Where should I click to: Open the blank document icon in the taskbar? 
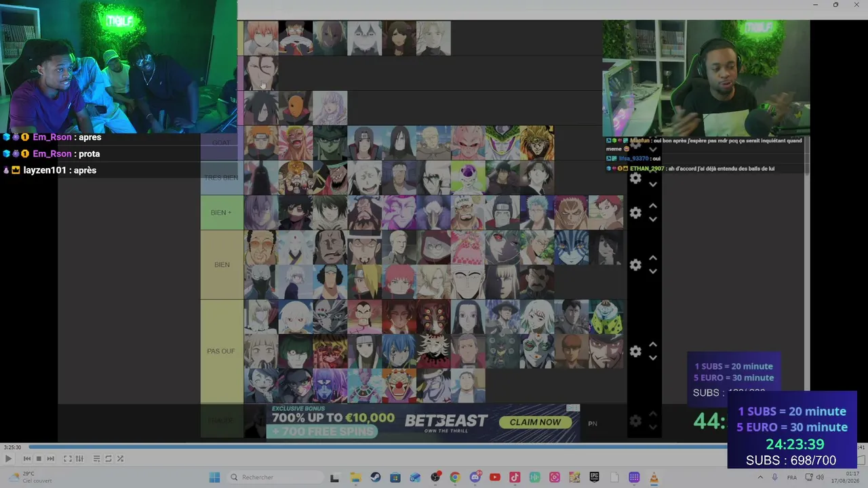click(x=614, y=477)
